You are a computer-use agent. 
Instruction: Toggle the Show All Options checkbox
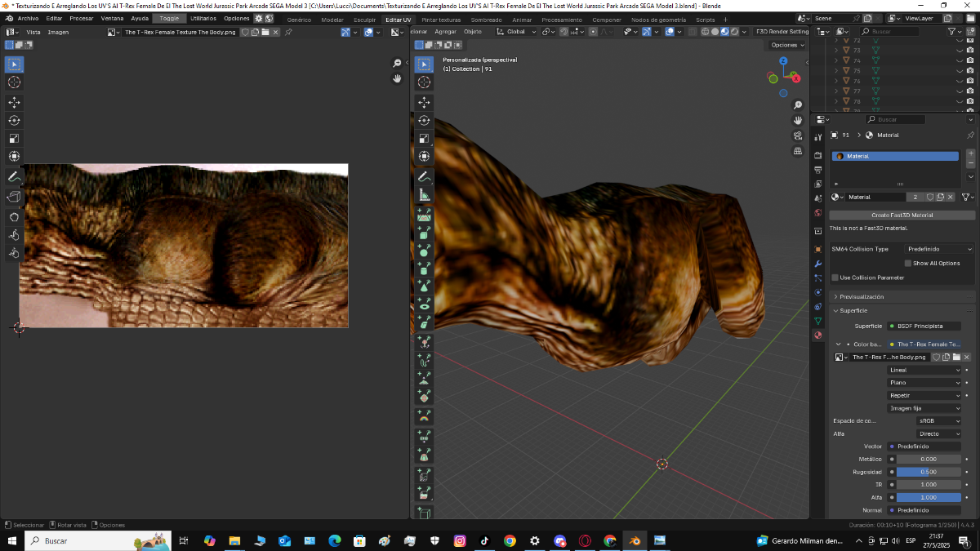907,263
